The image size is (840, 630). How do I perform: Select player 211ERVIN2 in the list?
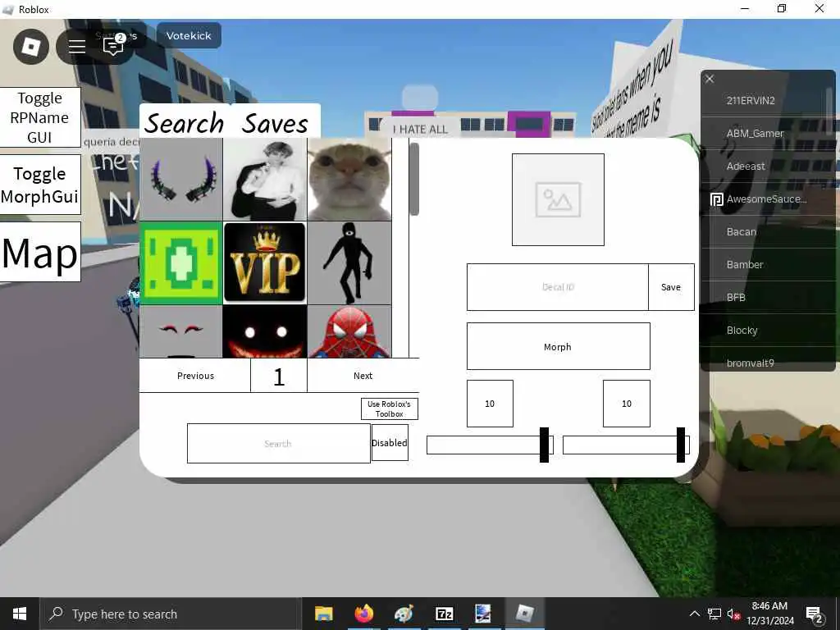click(x=767, y=101)
